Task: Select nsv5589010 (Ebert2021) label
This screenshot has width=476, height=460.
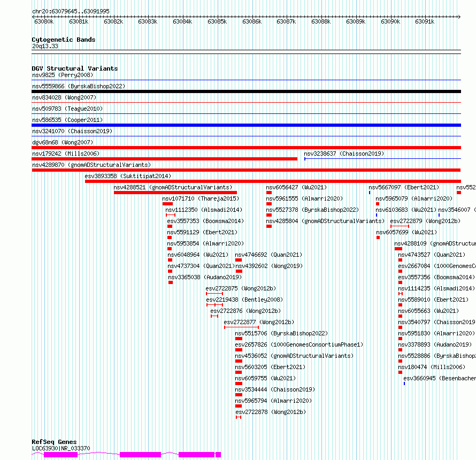Action: click(433, 300)
